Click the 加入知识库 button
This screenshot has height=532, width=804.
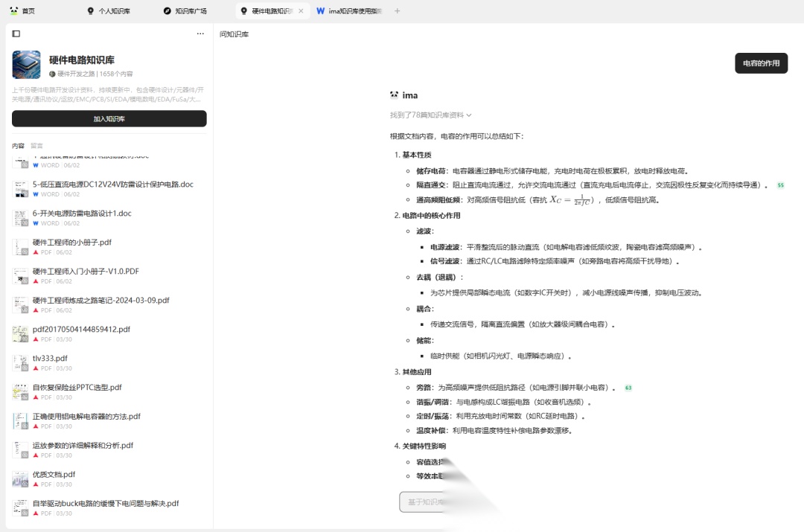click(109, 118)
